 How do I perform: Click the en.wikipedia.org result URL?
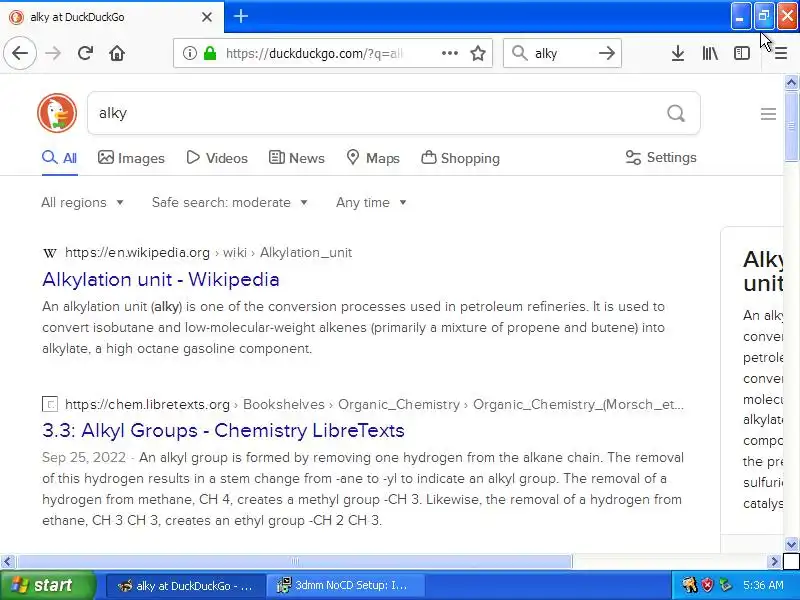pos(208,253)
